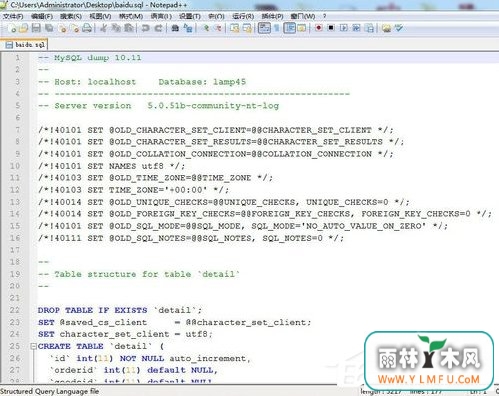The width and height of the screenshot is (499, 396).
Task: Collapse the CREATE TABLE fold marker
Action: click(x=33, y=346)
